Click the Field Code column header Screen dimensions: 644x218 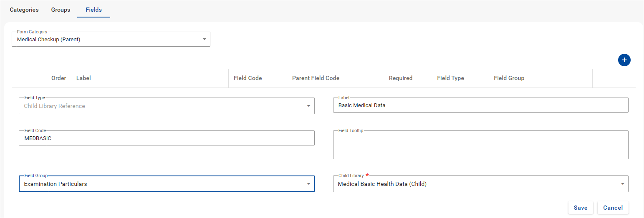coord(247,78)
